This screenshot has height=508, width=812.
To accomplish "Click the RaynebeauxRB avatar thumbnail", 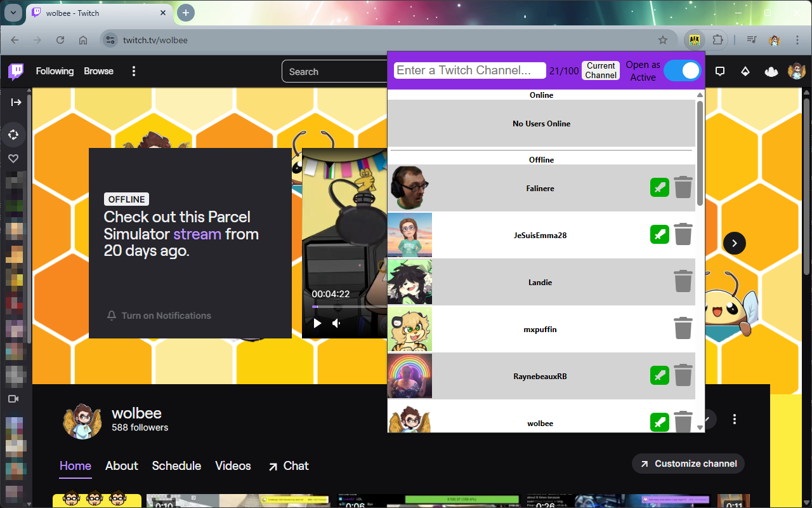I will 410,376.
